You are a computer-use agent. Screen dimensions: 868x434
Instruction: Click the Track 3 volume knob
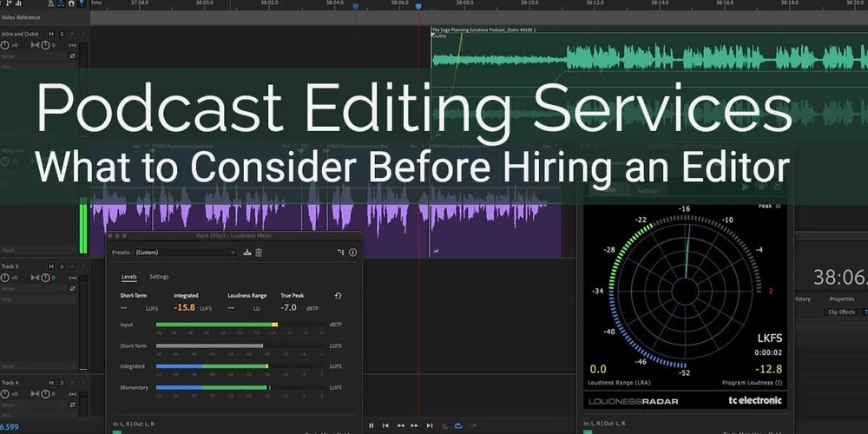click(x=5, y=278)
